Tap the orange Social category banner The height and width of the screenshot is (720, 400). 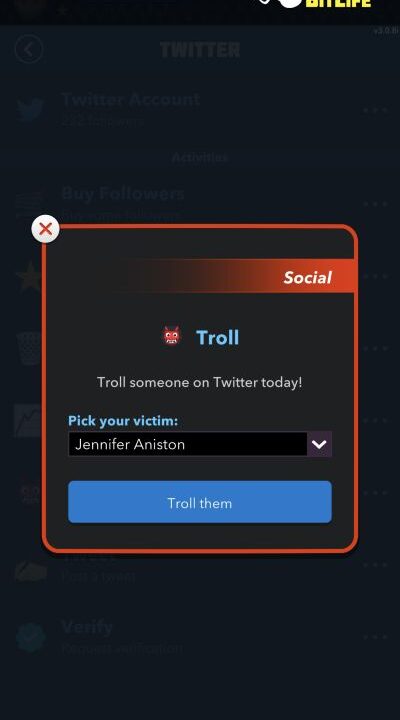pyautogui.click(x=239, y=277)
